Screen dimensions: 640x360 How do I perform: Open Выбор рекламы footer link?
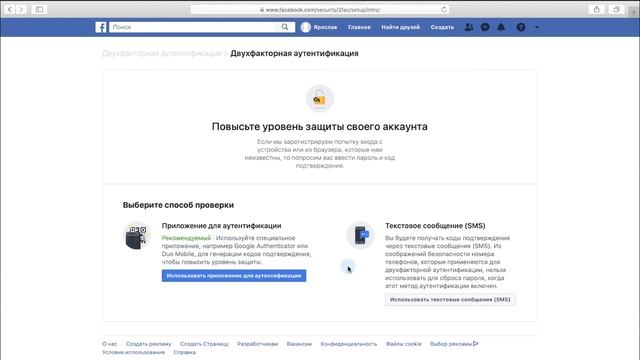[x=451, y=344]
